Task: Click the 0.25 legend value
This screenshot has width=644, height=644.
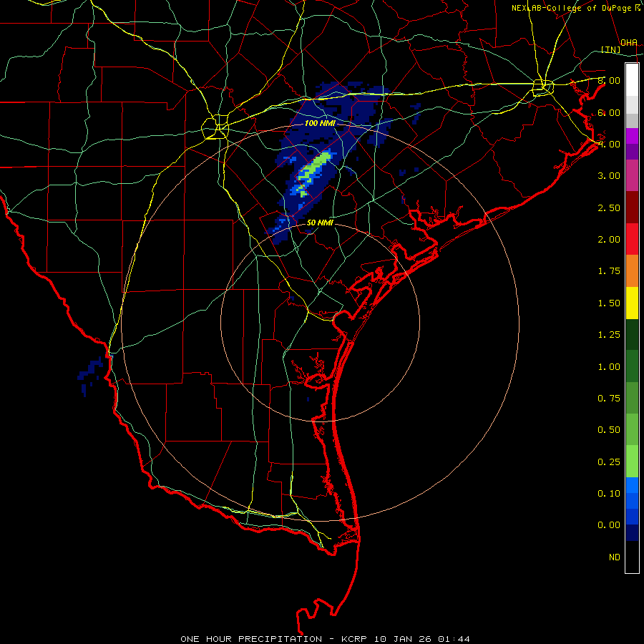Action: (609, 462)
